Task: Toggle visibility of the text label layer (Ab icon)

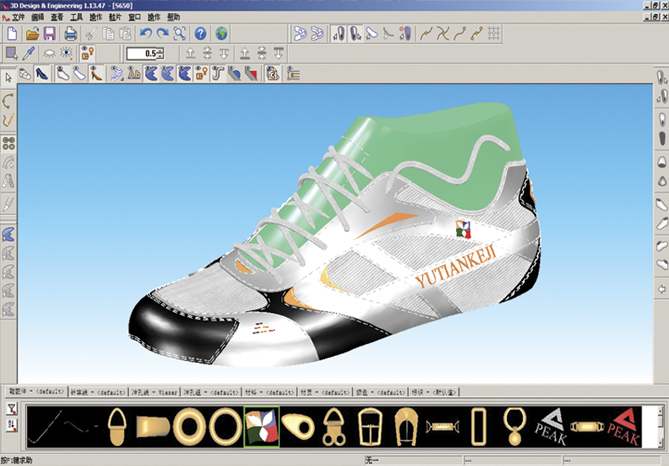Action: tap(134, 74)
